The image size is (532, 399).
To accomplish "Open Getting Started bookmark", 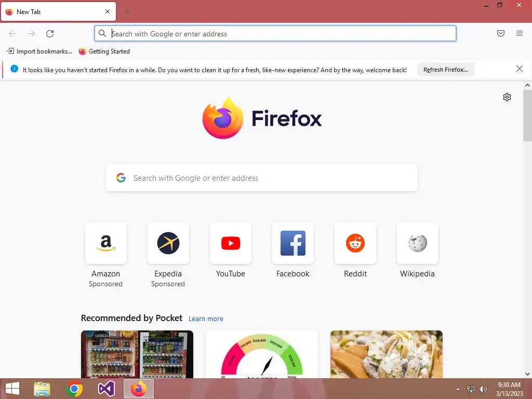I will coord(104,51).
